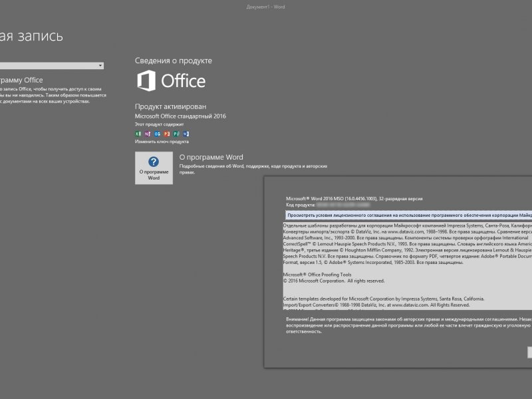Click the 'Внимание!' copyright warning text

[409, 325]
